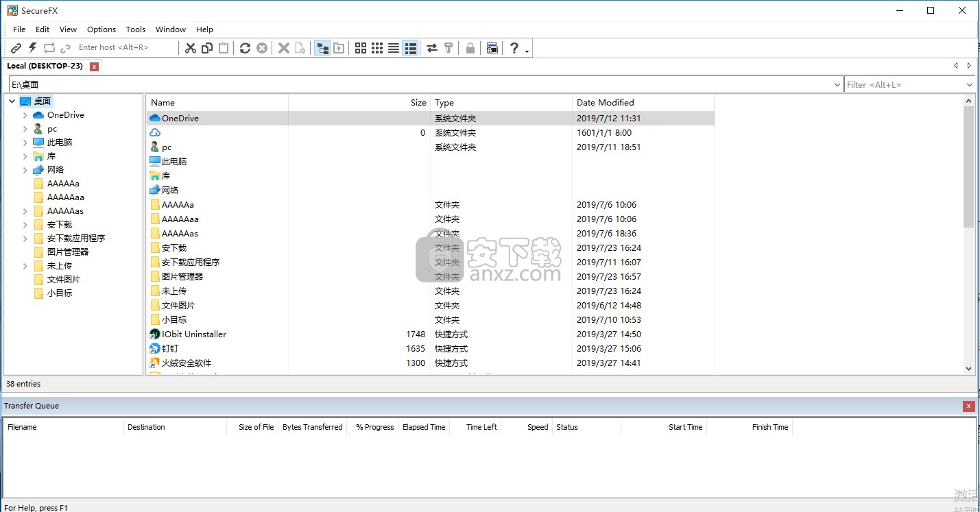Click the tab scroll right arrow
980x512 pixels.
coord(969,66)
